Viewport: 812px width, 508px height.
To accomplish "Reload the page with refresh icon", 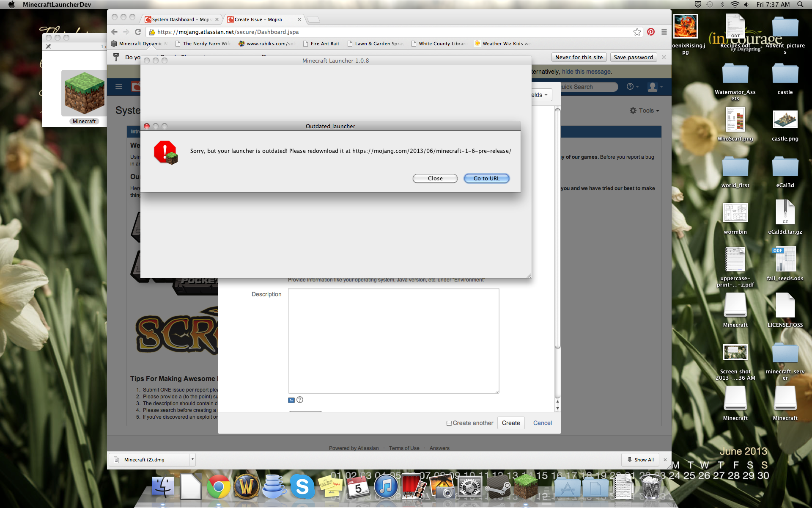I will (138, 32).
